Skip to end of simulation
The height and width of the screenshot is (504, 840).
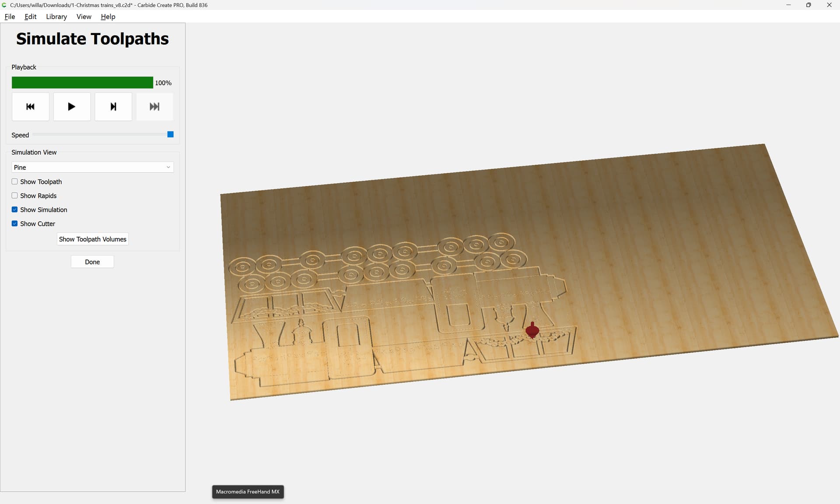coord(154,107)
